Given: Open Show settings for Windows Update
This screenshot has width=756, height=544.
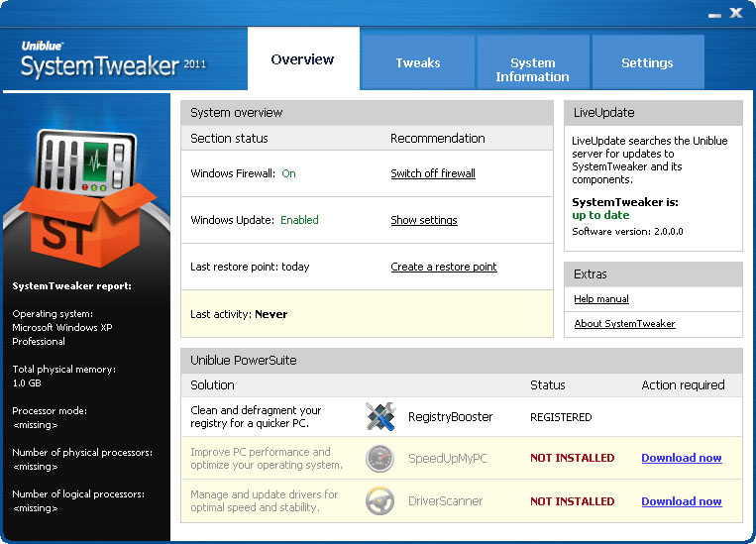Looking at the screenshot, I should coord(424,220).
